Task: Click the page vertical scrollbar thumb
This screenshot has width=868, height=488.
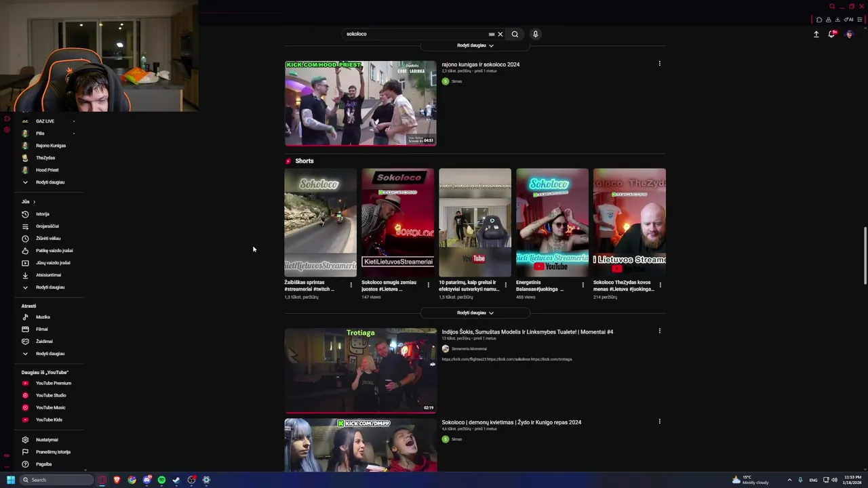Action: (865, 256)
